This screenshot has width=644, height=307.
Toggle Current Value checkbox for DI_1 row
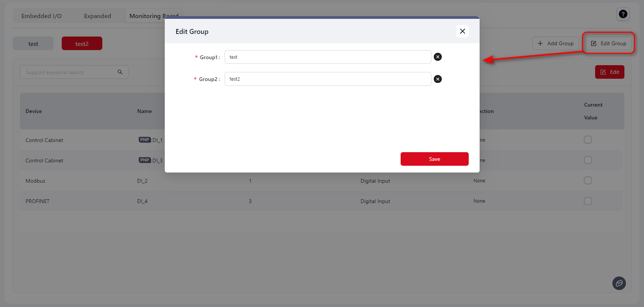tap(588, 140)
